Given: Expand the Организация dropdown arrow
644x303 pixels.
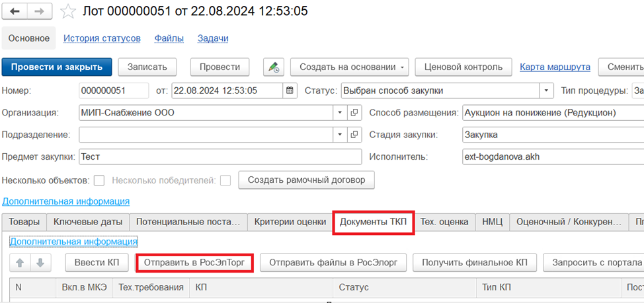Looking at the screenshot, I should pyautogui.click(x=340, y=112).
